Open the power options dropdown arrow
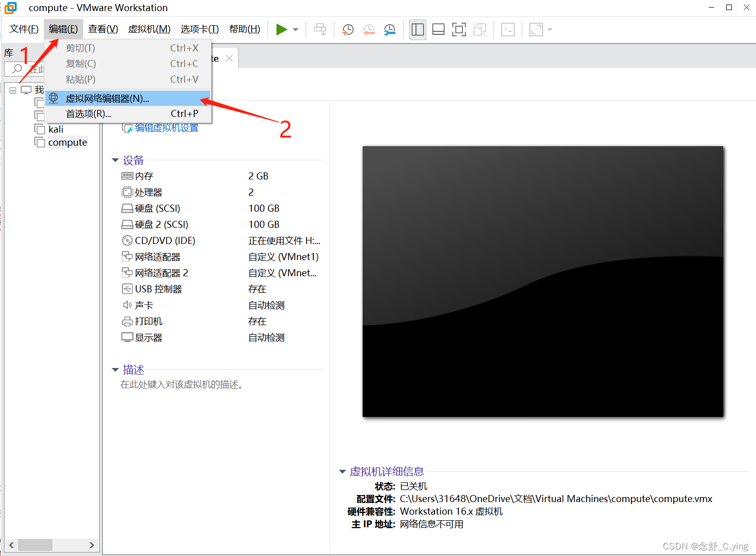Image resolution: width=756 pixels, height=556 pixels. point(296,30)
